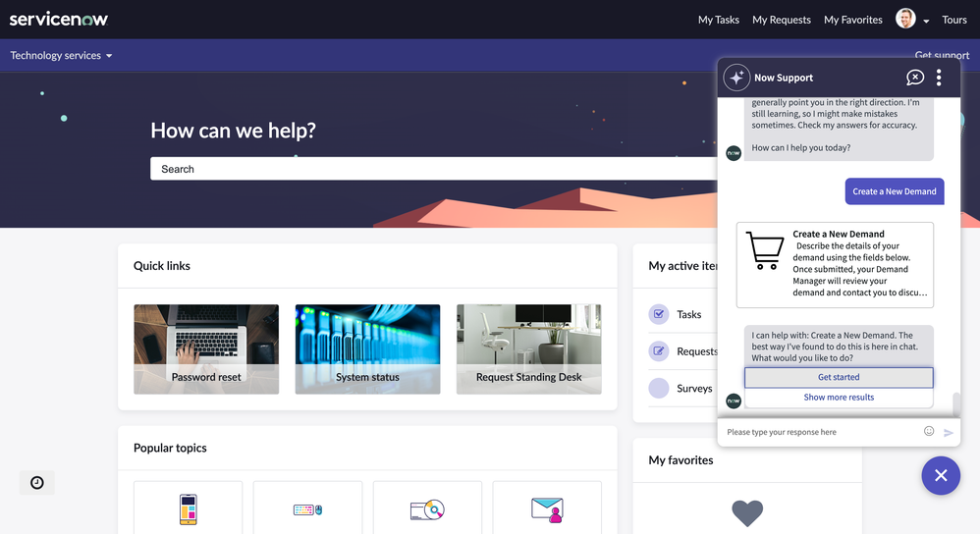This screenshot has width=980, height=534.
Task: Click the Now Support title text
Action: coord(784,78)
